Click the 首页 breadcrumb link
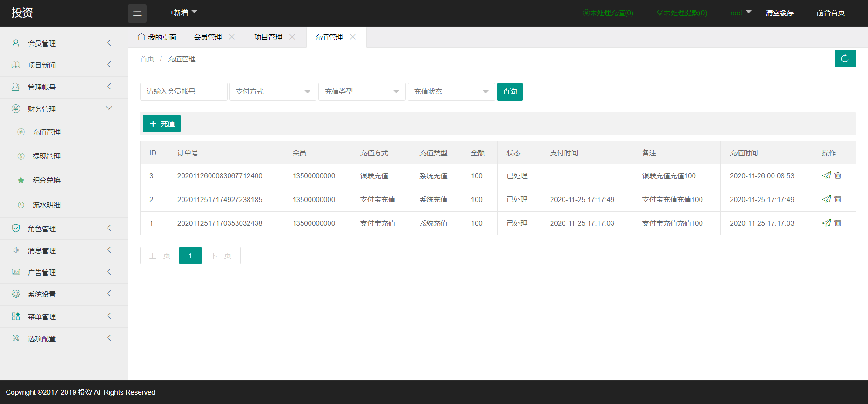 click(x=147, y=59)
